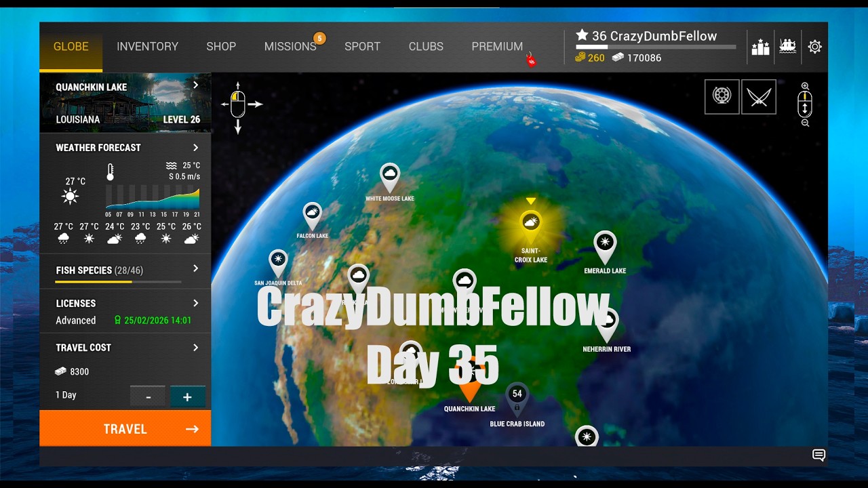Screen dimensions: 868x488
Task: Click the hourly temperature graph
Action: [x=153, y=197]
